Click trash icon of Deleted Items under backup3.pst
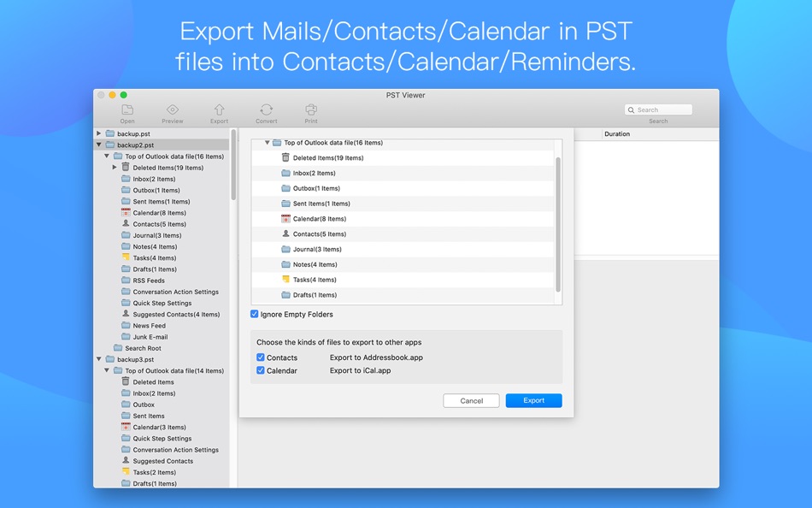This screenshot has height=508, width=812. tap(126, 381)
